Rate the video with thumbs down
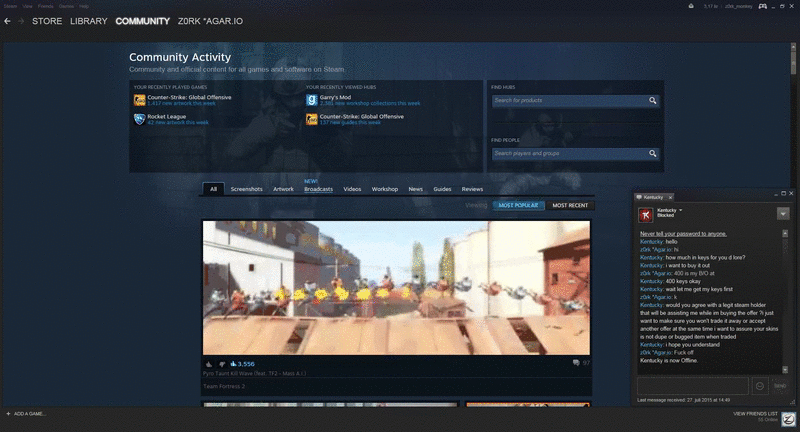This screenshot has height=432, width=800. click(222, 364)
